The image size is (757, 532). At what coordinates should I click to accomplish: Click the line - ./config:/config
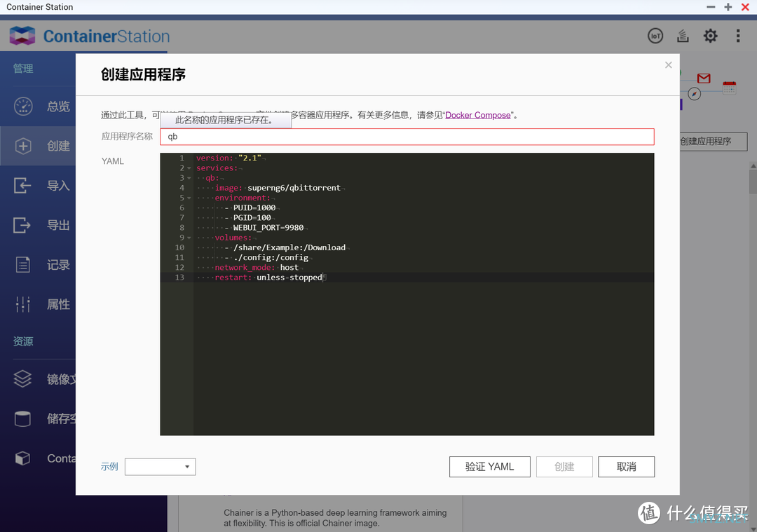coord(266,257)
